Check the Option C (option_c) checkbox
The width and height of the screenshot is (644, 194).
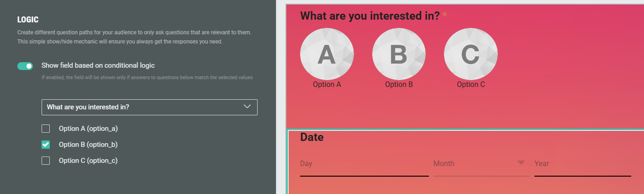click(46, 161)
